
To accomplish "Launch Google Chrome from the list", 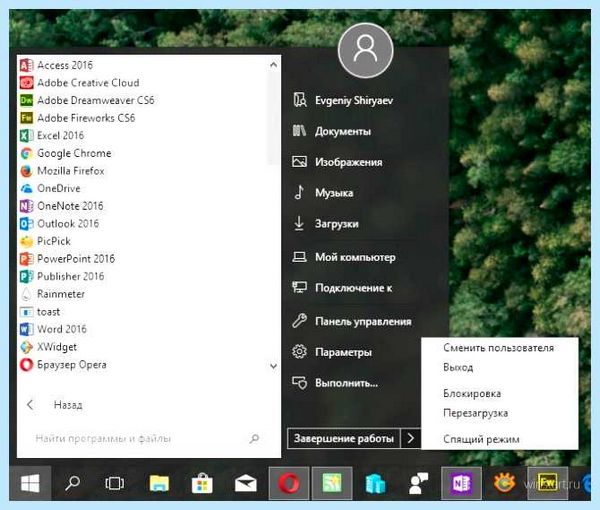I will pyautogui.click(x=66, y=153).
